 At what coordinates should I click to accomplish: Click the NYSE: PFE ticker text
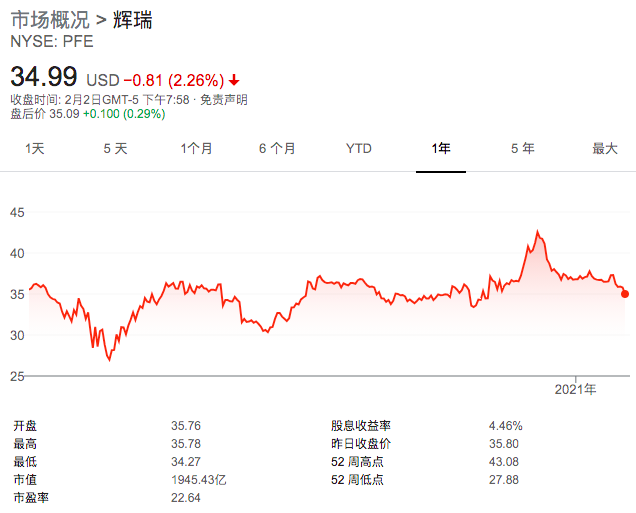(52, 41)
